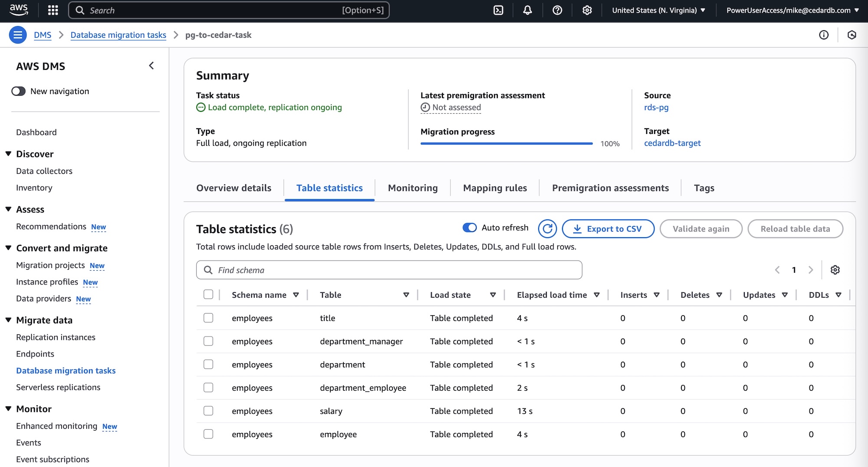Collapse the AWS DMS side navigation

click(151, 66)
